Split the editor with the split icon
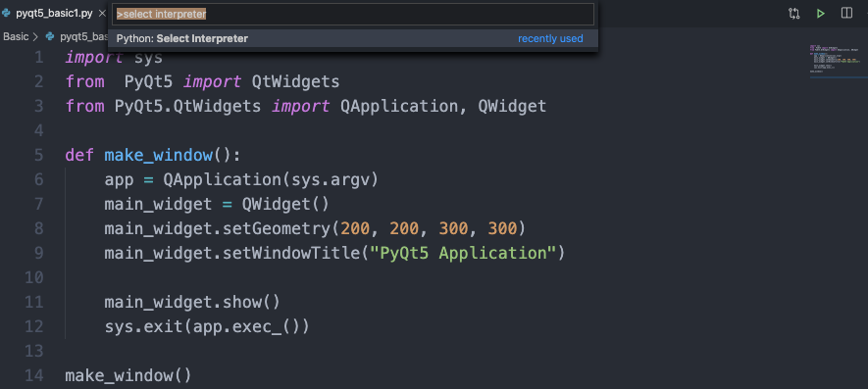 846,14
